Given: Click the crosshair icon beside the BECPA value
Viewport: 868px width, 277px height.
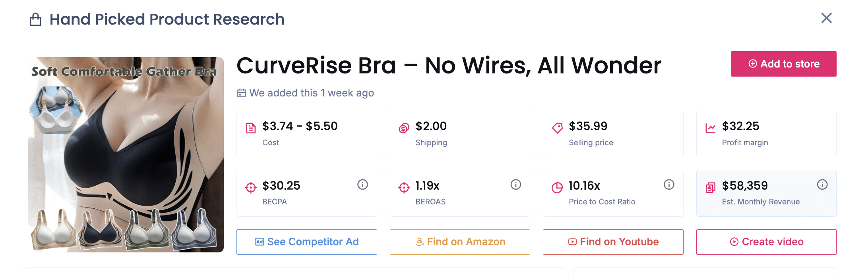Looking at the screenshot, I should point(251,187).
